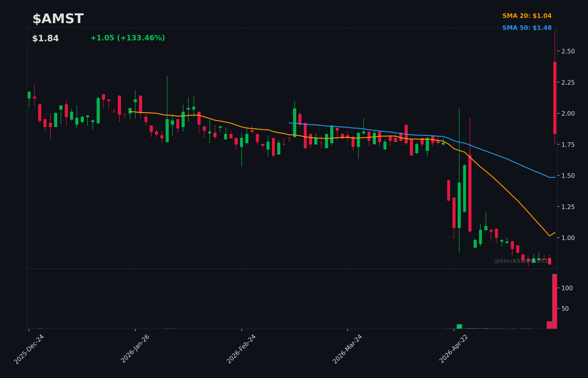The width and height of the screenshot is (588, 378).
Task: Click the tallest red volume bar
Action: 555,301
